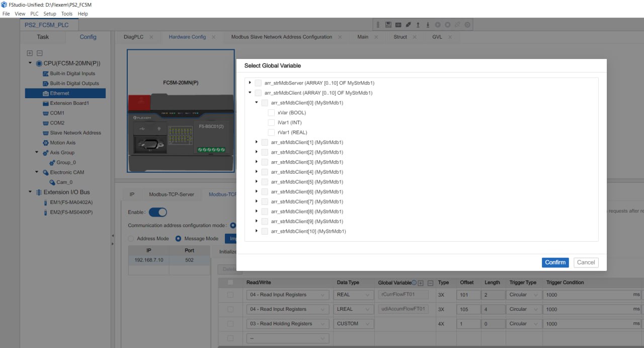Screen dimensions: 644x348
Task: Click the save disk icon in top toolbar
Action: tap(388, 25)
